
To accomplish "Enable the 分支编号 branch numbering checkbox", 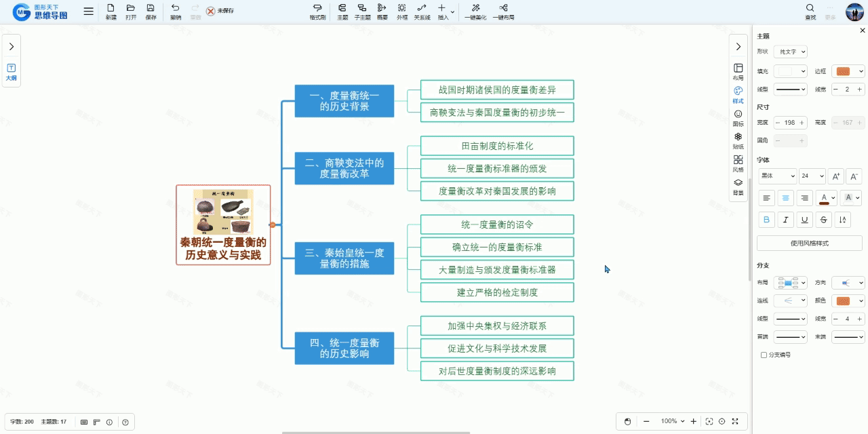I will coord(764,355).
